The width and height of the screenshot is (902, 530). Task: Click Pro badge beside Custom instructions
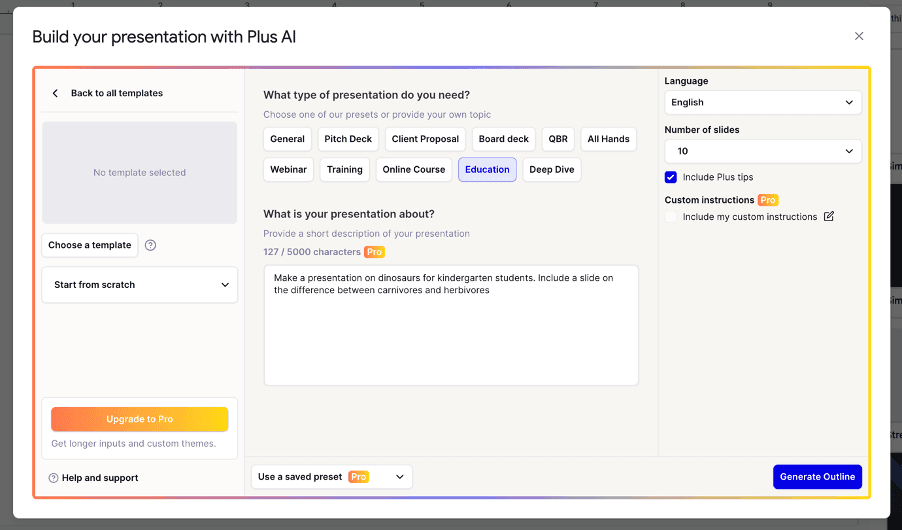coord(768,200)
